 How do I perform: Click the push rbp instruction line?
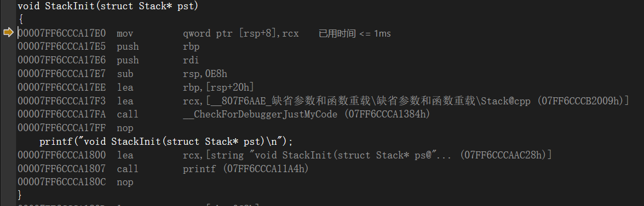(x=108, y=46)
